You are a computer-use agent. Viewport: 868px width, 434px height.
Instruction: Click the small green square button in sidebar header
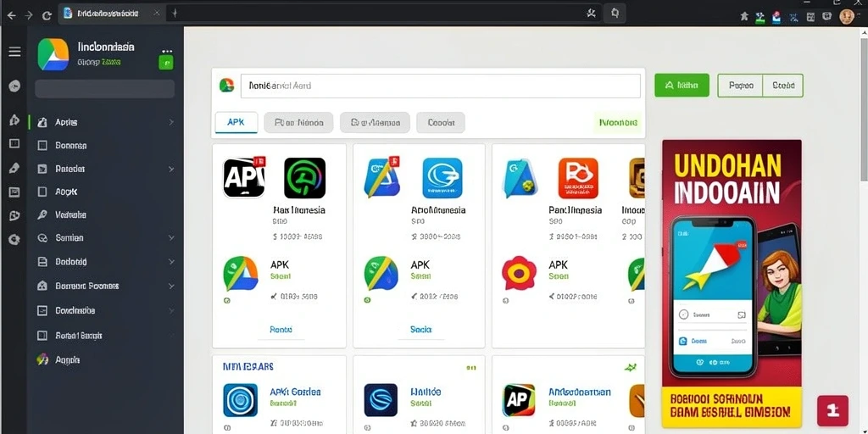[166, 63]
